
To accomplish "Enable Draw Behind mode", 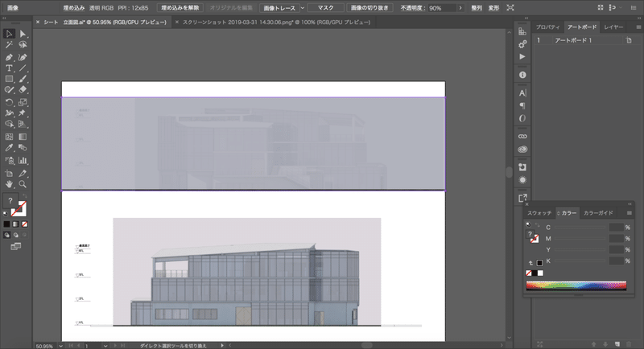I will pyautogui.click(x=15, y=235).
